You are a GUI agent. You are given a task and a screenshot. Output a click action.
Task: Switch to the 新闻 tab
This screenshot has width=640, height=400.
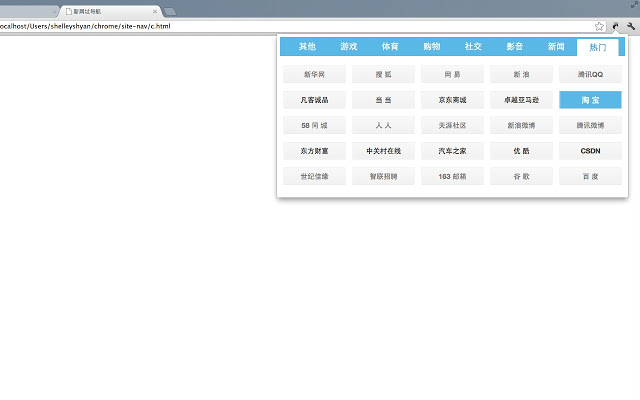[x=556, y=47]
